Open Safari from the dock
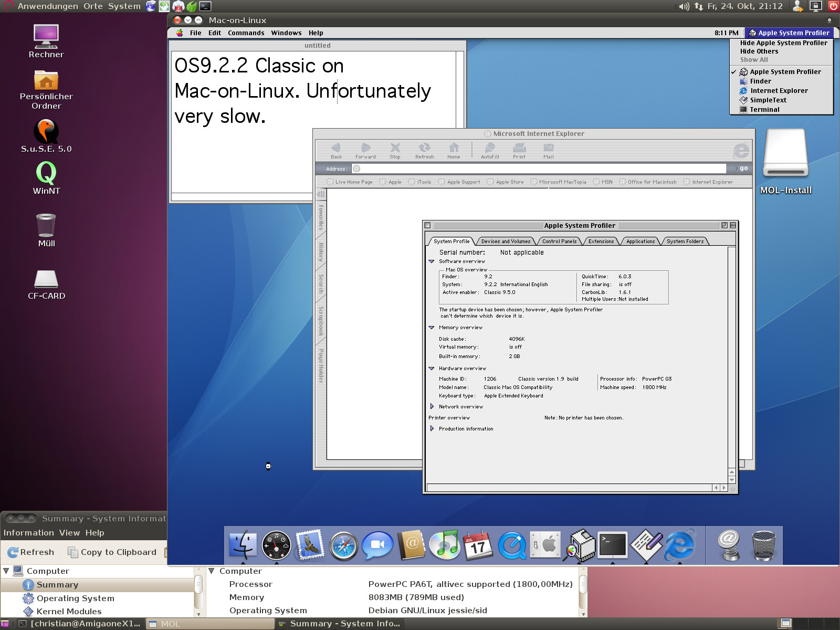The image size is (840, 630). [x=343, y=545]
